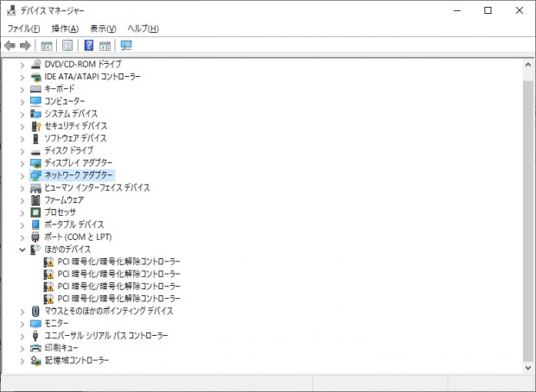Viewport: 536px width, 392px height.
Task: Select the ファームウェア label
Action: coord(64,199)
